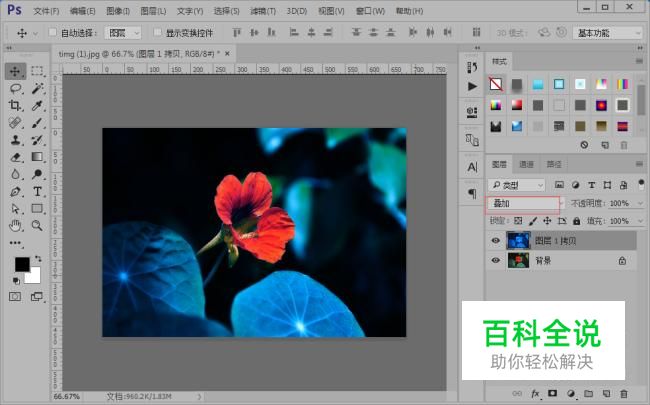Select the Zoom tool
650x405 pixels.
(37, 226)
